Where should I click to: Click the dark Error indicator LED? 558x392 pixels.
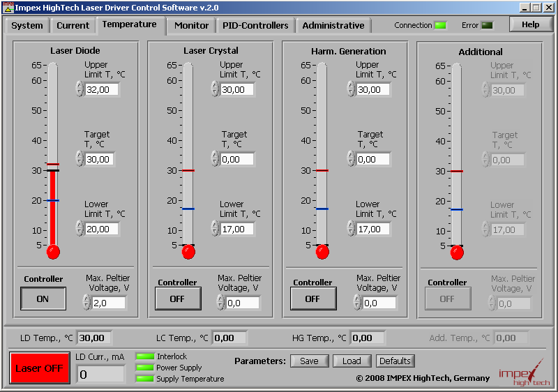pyautogui.click(x=487, y=25)
